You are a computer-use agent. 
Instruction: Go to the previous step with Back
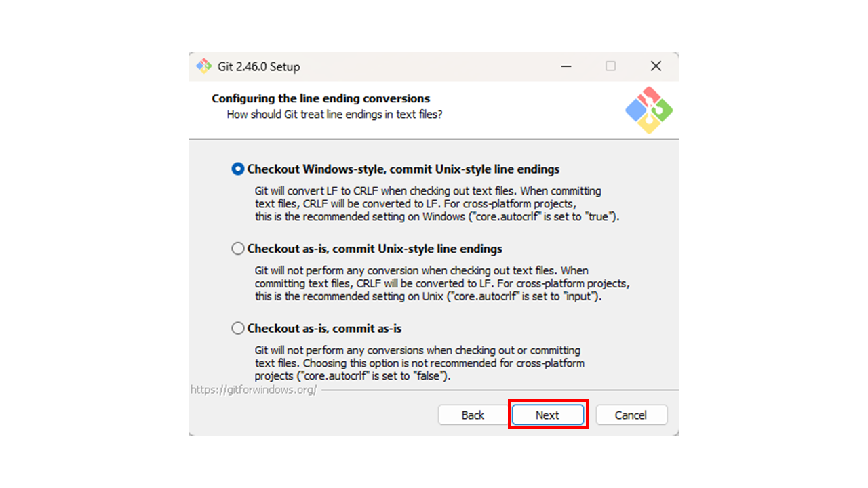pos(473,415)
